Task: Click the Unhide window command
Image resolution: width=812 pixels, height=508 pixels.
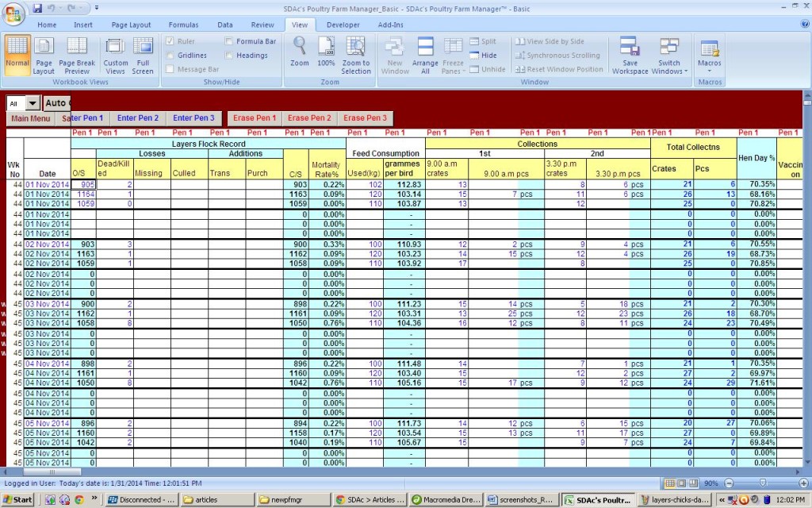Action: tap(488, 70)
